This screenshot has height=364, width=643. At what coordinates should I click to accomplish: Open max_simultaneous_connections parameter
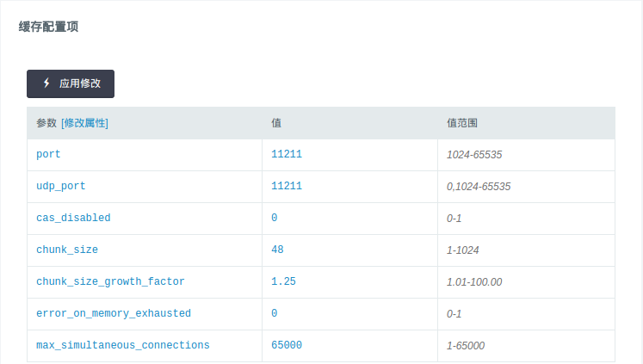coord(122,345)
